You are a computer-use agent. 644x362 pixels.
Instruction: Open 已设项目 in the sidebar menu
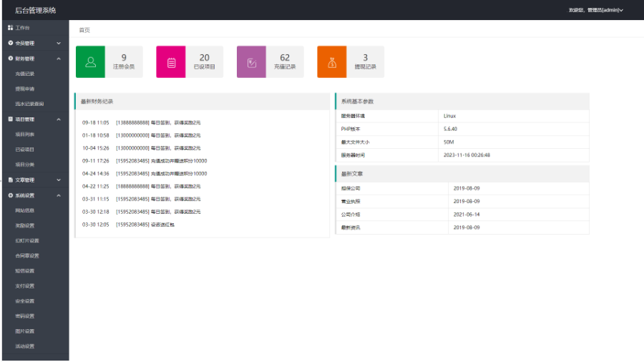24,150
